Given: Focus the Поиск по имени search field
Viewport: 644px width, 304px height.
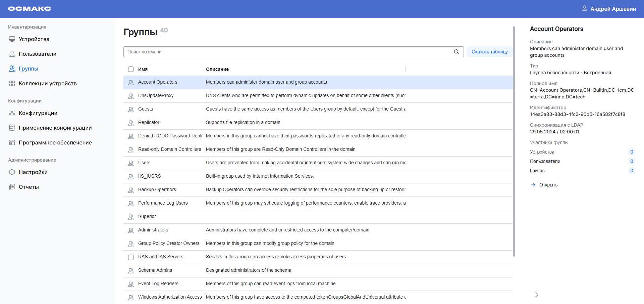Looking at the screenshot, I should point(288,52).
